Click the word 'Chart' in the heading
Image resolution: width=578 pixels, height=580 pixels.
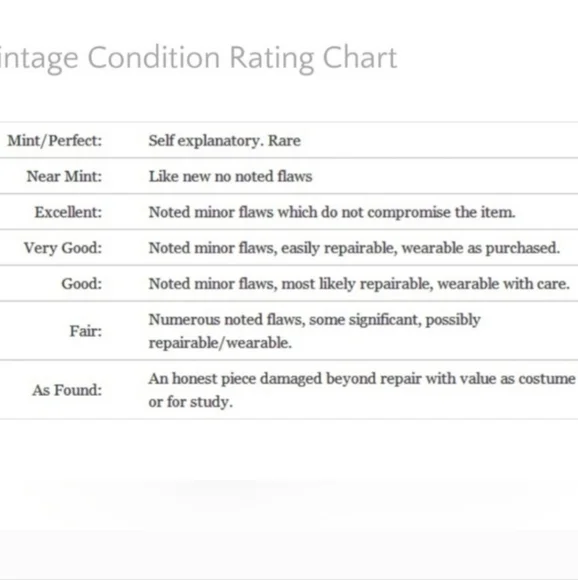click(360, 57)
